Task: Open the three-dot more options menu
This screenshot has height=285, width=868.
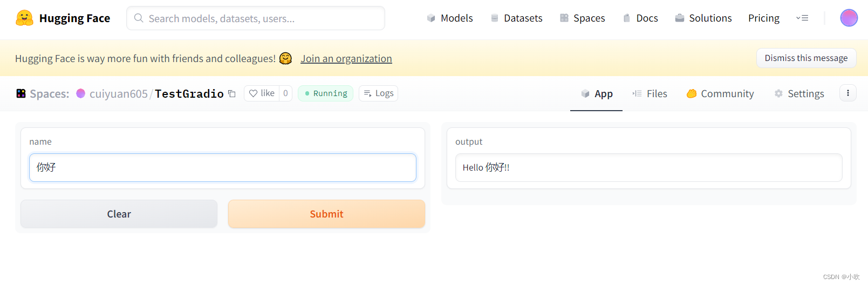Action: [848, 93]
